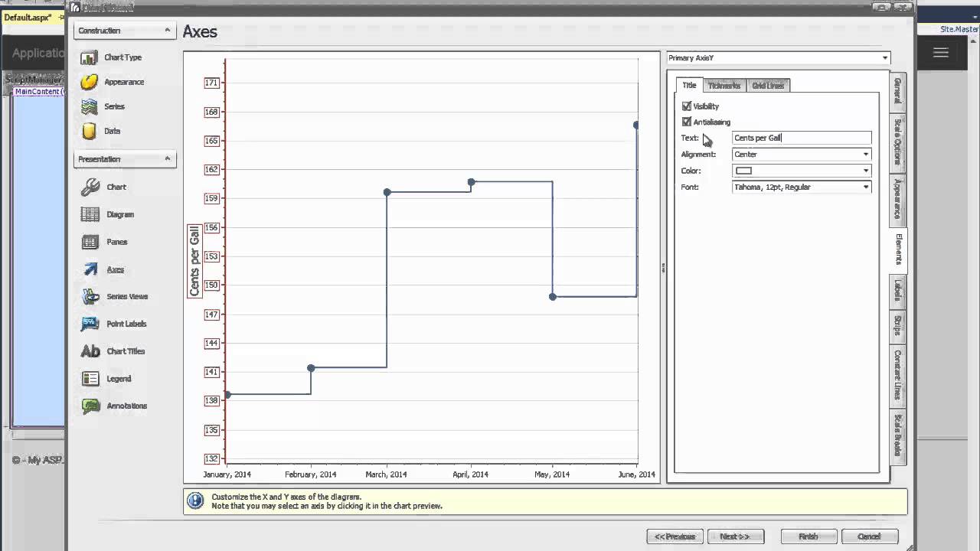Click the Site.Master tab behind the wizard
The width and height of the screenshot is (980, 551).
click(959, 29)
